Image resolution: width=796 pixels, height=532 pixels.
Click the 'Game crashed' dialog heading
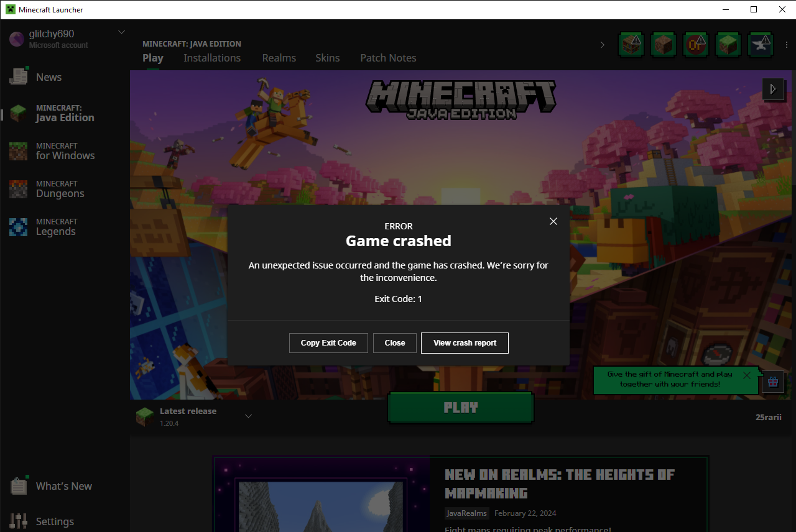pos(399,241)
